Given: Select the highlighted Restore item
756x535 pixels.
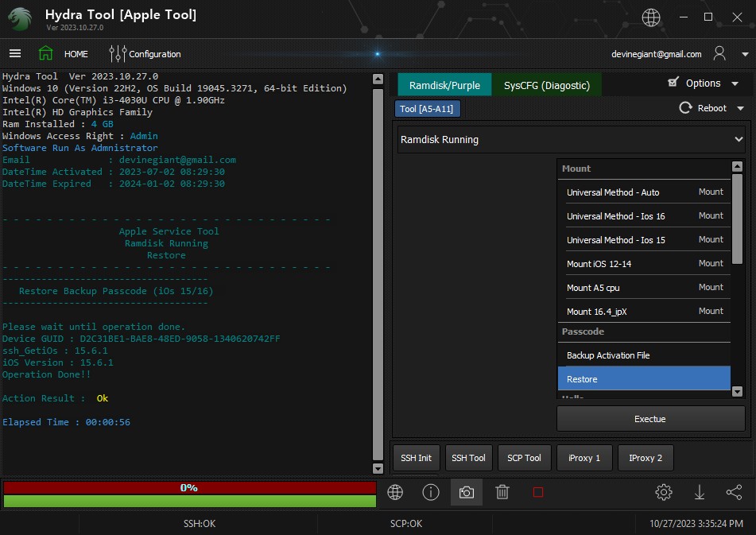Looking at the screenshot, I should click(x=644, y=379).
